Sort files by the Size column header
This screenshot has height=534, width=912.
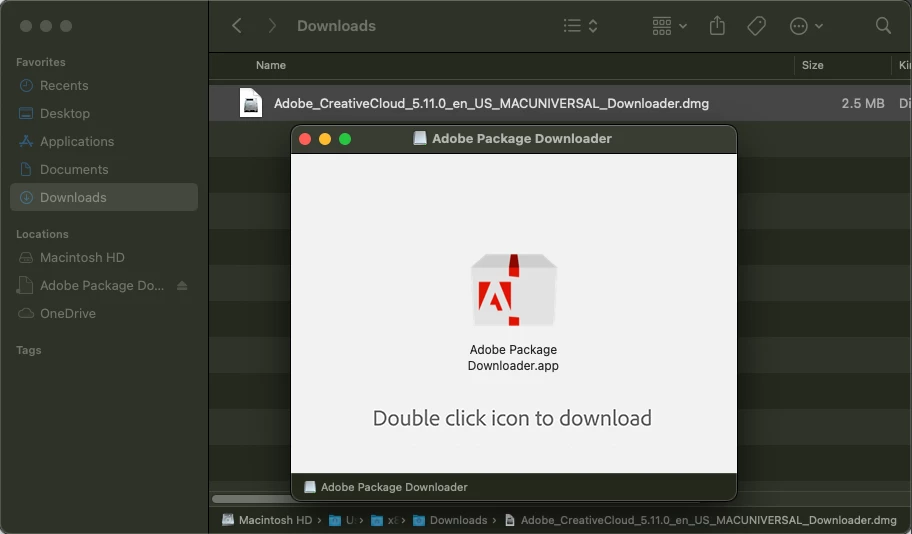[x=813, y=65]
